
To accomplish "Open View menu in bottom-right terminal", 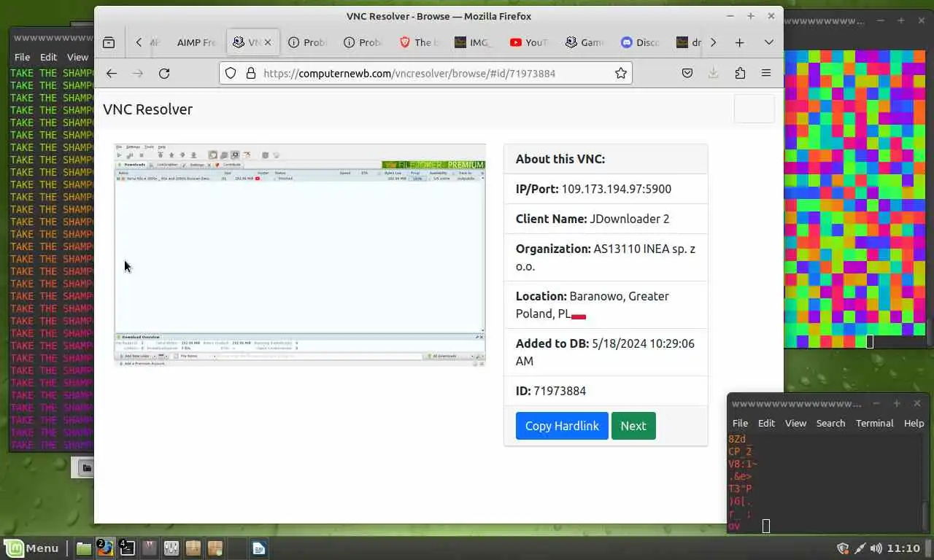I will click(x=795, y=423).
